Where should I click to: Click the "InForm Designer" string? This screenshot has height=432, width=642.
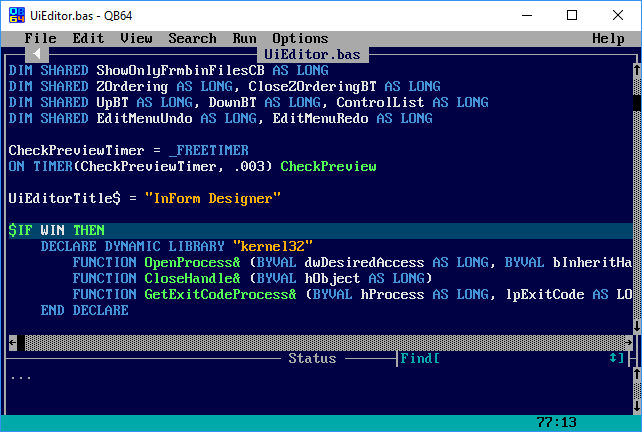212,198
